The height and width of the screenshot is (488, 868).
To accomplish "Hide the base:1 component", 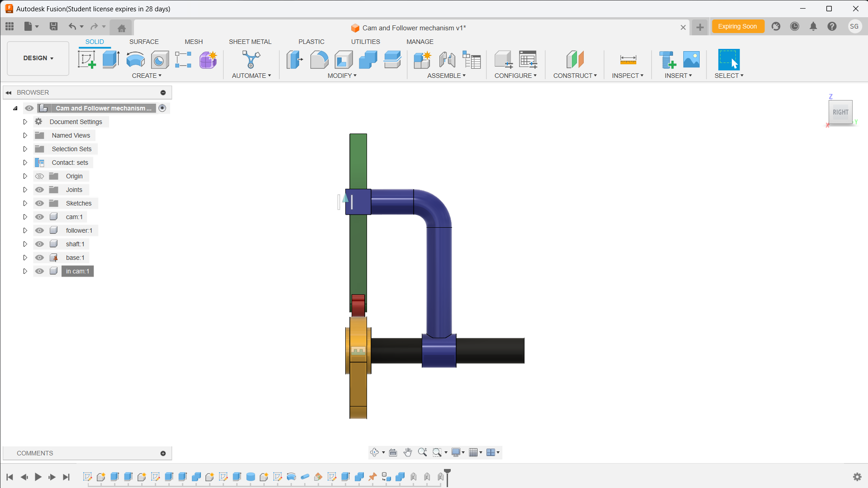I will coord(39,258).
